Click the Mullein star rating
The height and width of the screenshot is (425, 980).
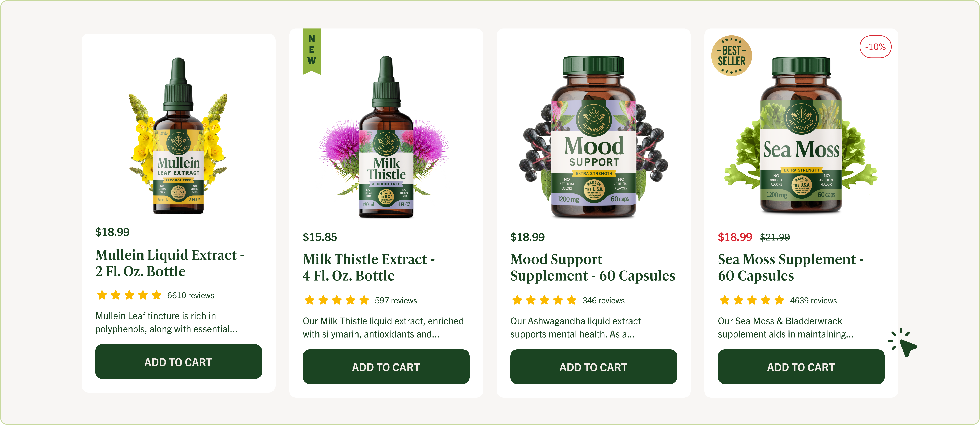129,295
